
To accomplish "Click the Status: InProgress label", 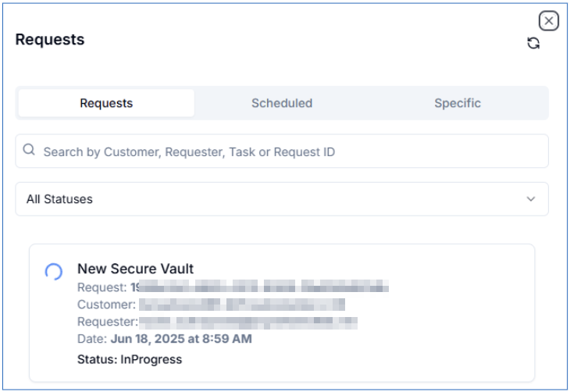I will coord(130,359).
